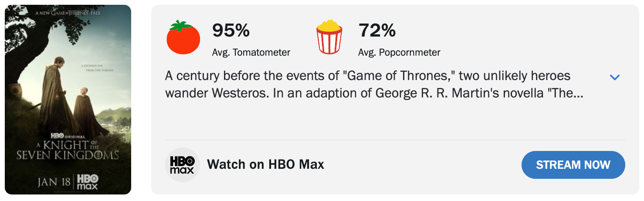Click the HBO Max logo on the poster
The height and width of the screenshot is (201, 644).
point(88,182)
